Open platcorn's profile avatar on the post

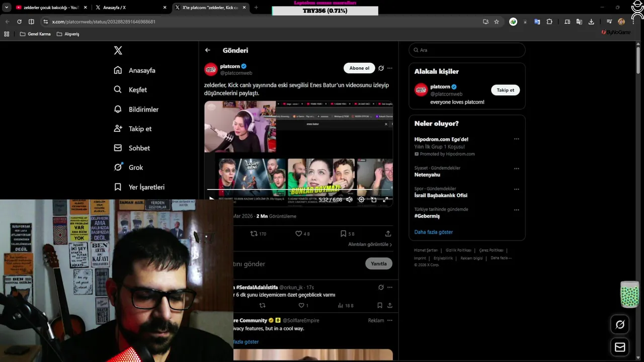pyautogui.click(x=211, y=69)
